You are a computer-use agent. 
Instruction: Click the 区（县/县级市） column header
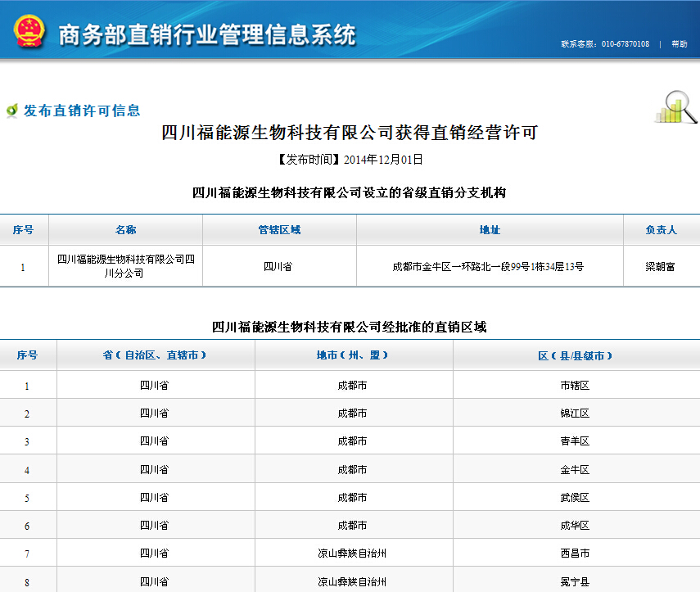(x=575, y=356)
